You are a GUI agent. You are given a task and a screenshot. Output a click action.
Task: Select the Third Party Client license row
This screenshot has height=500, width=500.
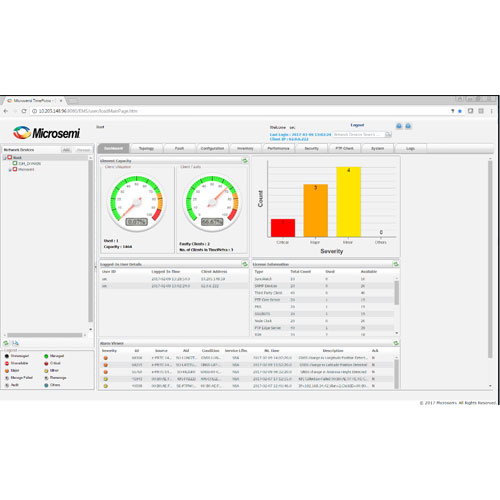click(323, 293)
